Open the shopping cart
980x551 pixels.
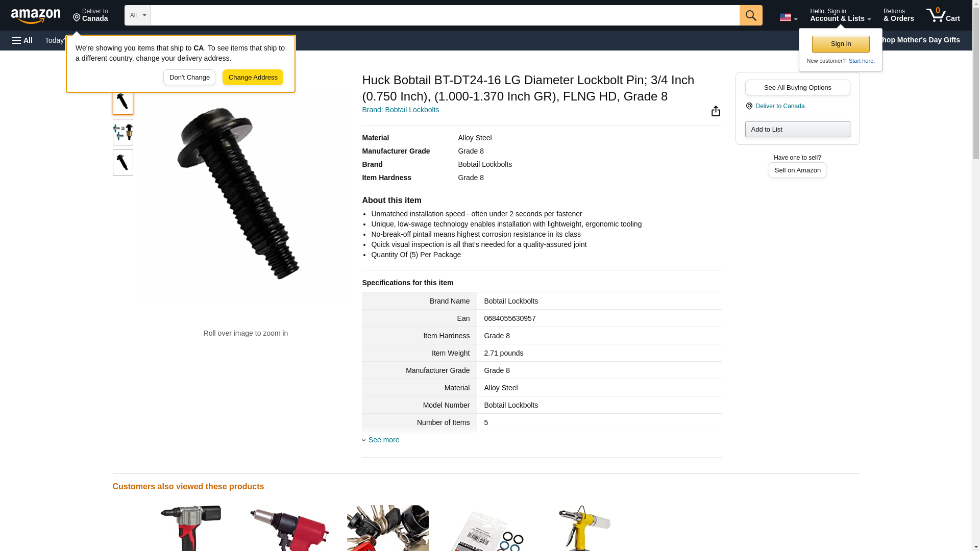[943, 15]
